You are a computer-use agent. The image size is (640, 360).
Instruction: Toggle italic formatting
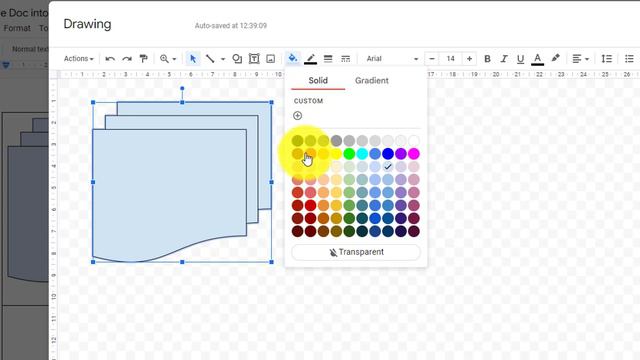point(504,59)
